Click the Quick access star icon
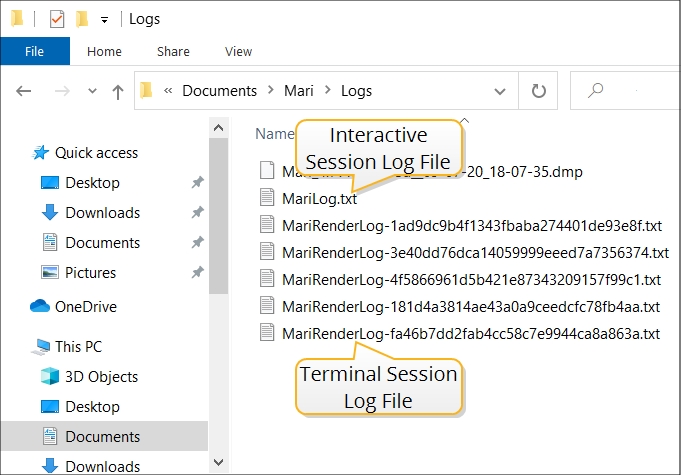The width and height of the screenshot is (681, 475). [x=41, y=153]
